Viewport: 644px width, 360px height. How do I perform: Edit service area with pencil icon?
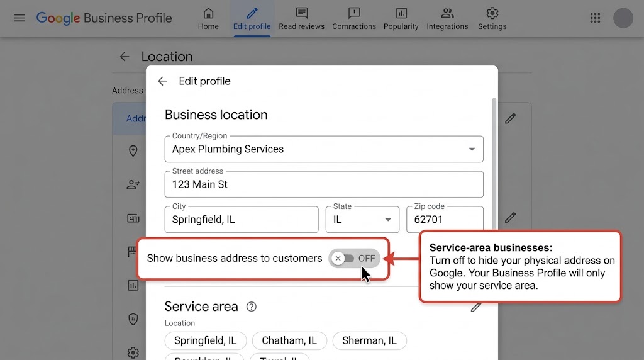pos(475,307)
